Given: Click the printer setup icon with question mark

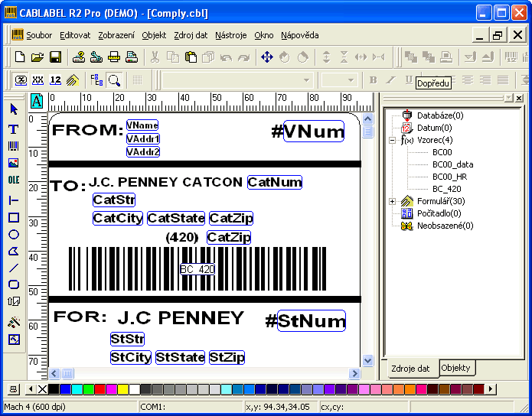Looking at the screenshot, I should click(x=79, y=57).
